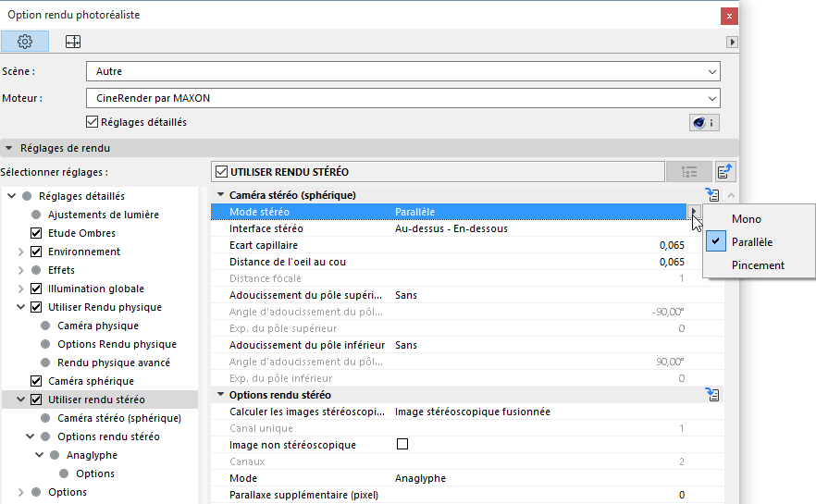Click Adoucissement du pôle supérieur value Sans
Screen dimensions: 816x504
[x=406, y=295]
